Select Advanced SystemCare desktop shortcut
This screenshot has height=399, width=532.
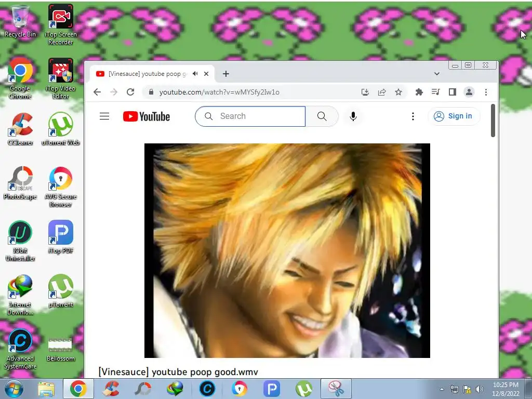pos(20,349)
